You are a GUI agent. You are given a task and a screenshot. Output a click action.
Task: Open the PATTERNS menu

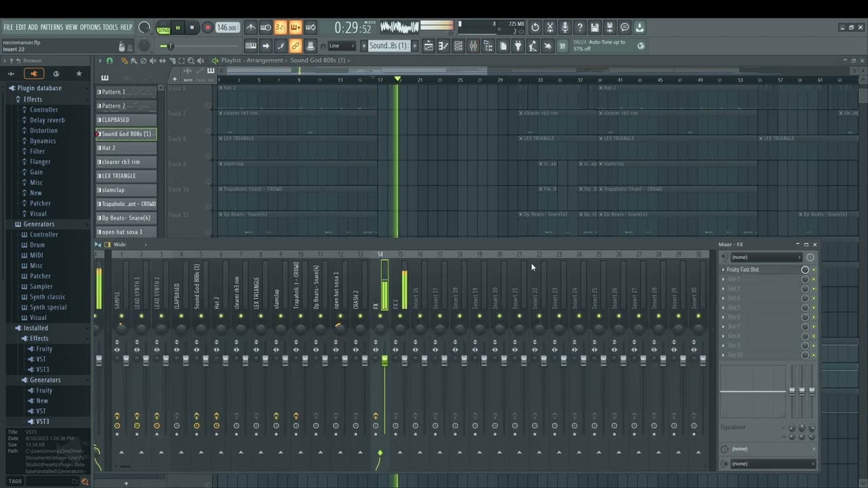coord(52,28)
